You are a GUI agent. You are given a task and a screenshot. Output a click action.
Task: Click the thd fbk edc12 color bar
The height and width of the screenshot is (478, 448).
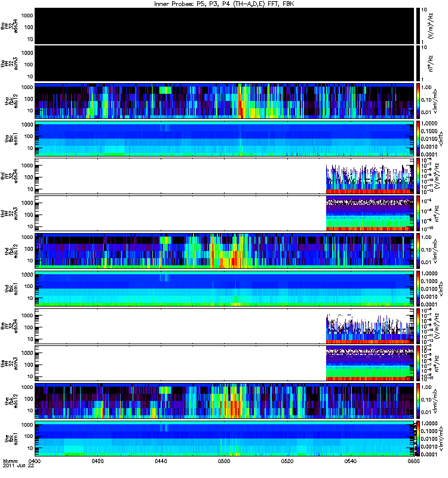point(418,251)
